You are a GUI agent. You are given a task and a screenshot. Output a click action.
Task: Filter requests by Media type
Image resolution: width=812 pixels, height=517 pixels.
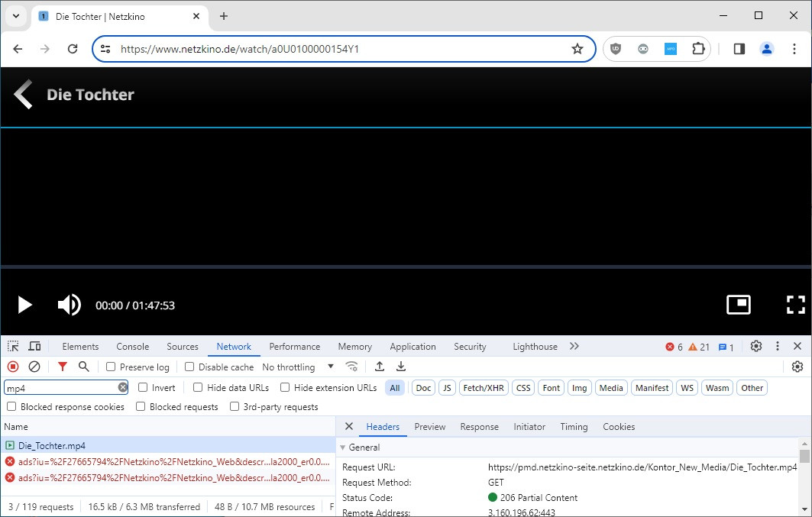610,388
